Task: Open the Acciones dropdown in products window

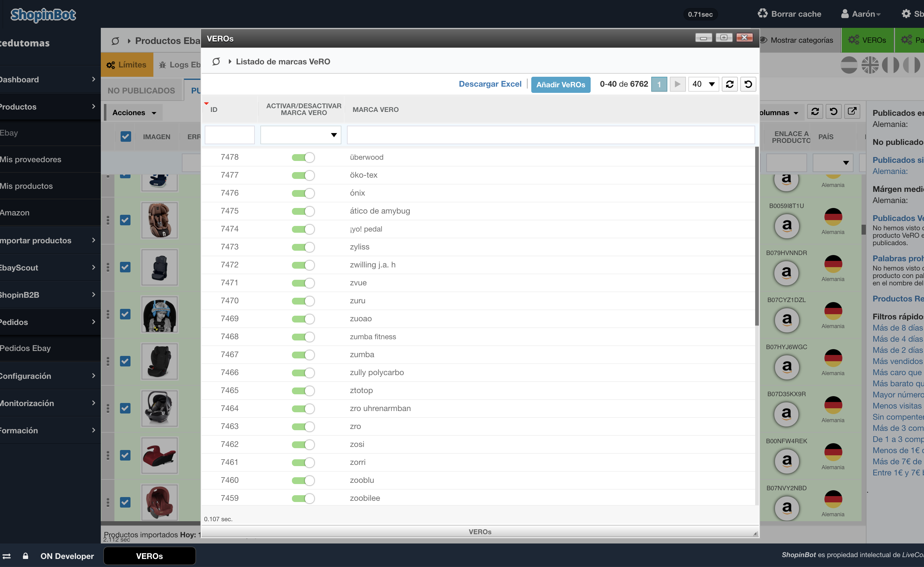Action: click(x=134, y=113)
